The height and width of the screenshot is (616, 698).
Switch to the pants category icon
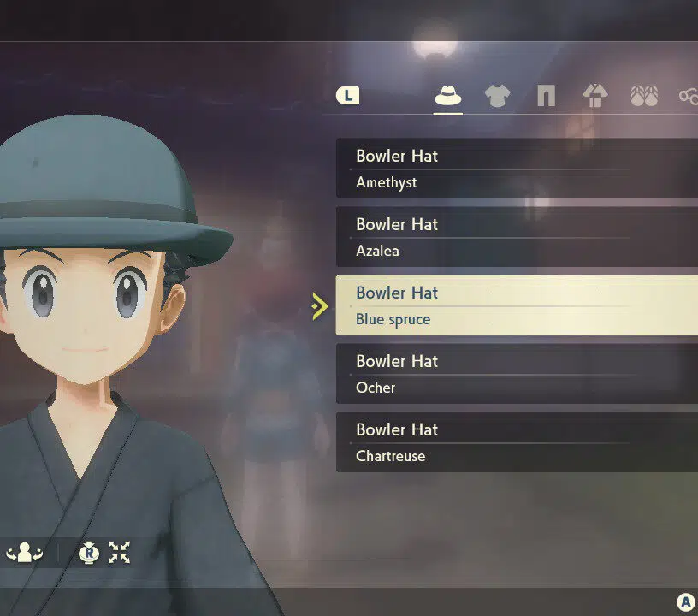[x=546, y=97]
